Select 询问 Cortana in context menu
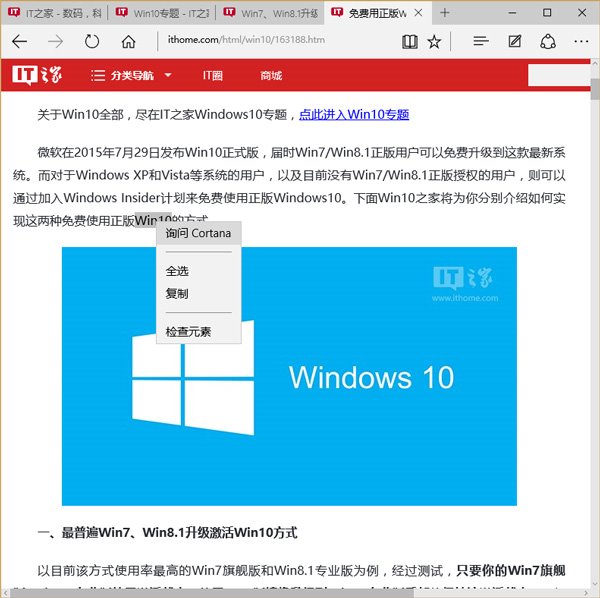Image resolution: width=600 pixels, height=598 pixels. pyautogui.click(x=198, y=234)
